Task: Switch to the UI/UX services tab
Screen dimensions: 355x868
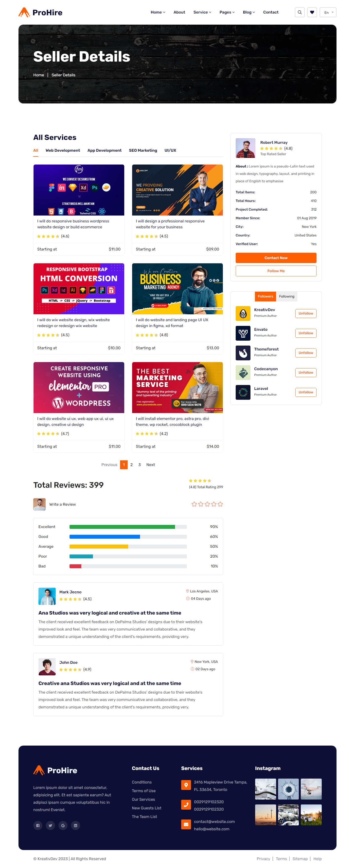Action: click(170, 150)
